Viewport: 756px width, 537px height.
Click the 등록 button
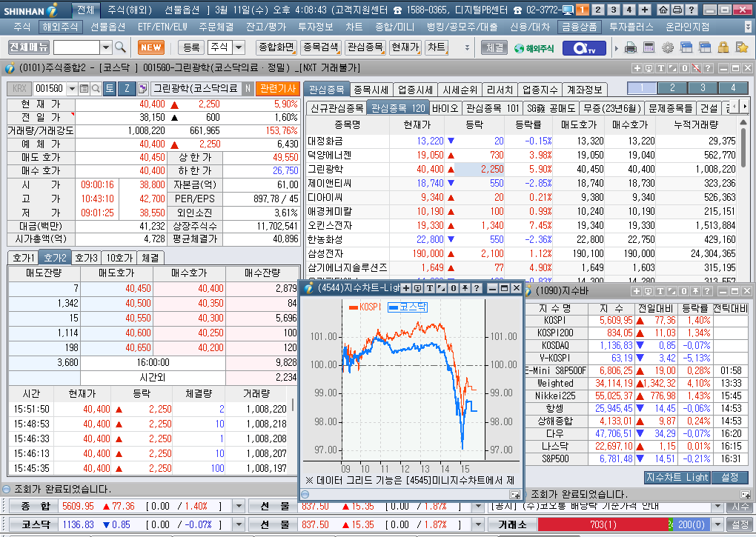(191, 47)
